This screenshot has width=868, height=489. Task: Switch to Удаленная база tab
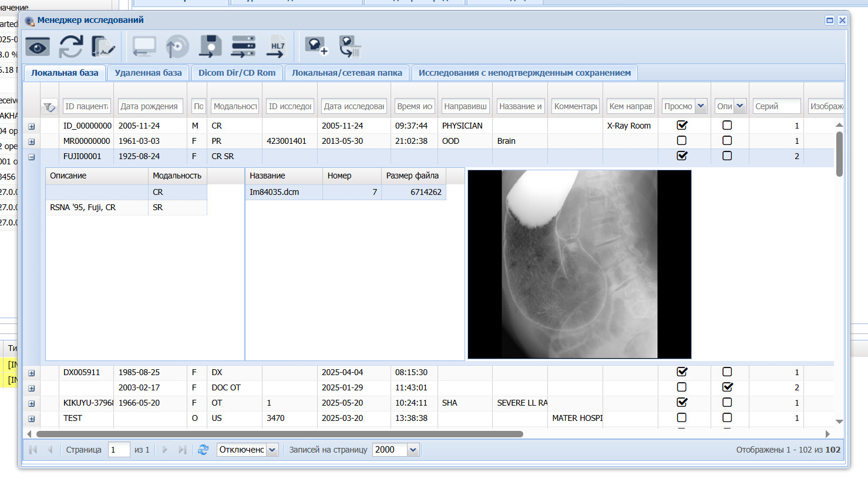[148, 73]
